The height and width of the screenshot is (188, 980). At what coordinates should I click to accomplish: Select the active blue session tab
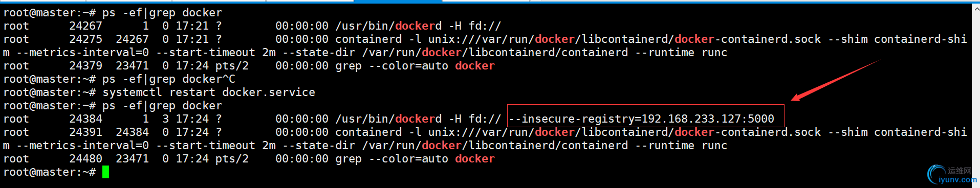point(398,1)
